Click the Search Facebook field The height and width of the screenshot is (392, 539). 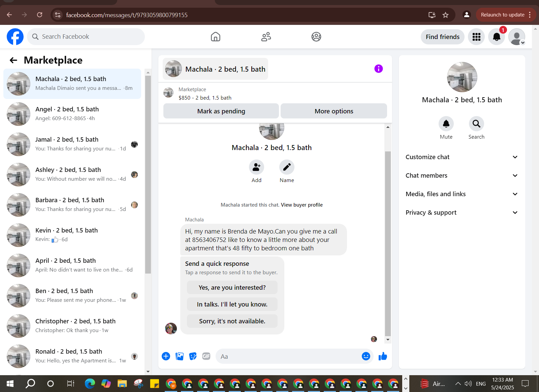86,37
